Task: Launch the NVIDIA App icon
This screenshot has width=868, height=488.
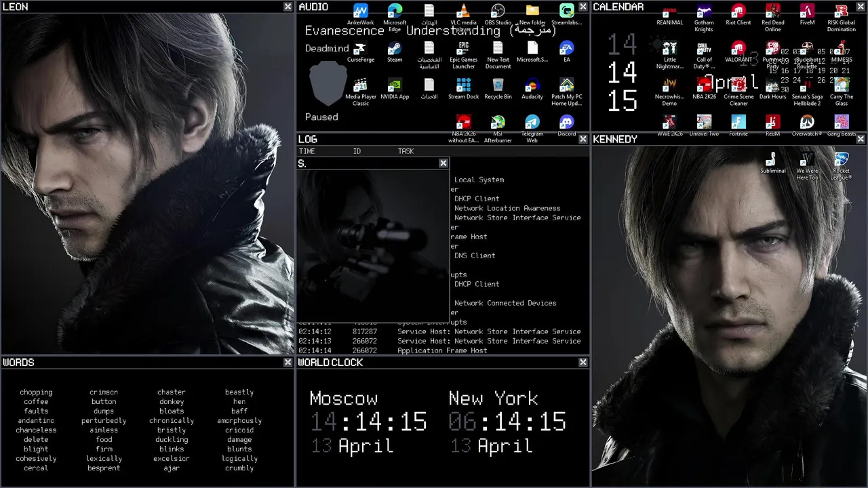Action: click(395, 89)
